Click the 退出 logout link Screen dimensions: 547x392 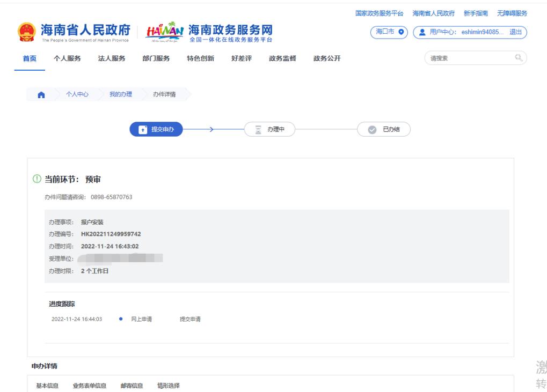tap(515, 32)
